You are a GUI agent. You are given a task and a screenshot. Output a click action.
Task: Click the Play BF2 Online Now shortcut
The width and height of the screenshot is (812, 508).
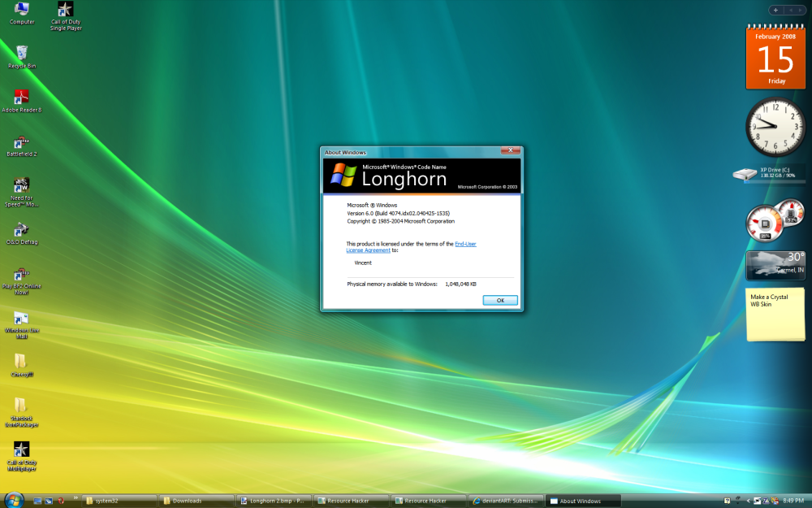coord(21,276)
